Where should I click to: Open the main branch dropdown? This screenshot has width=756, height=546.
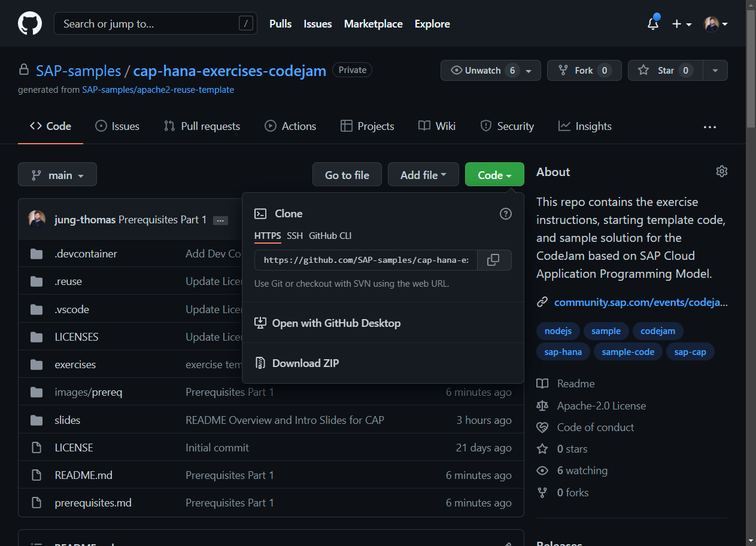(x=57, y=175)
